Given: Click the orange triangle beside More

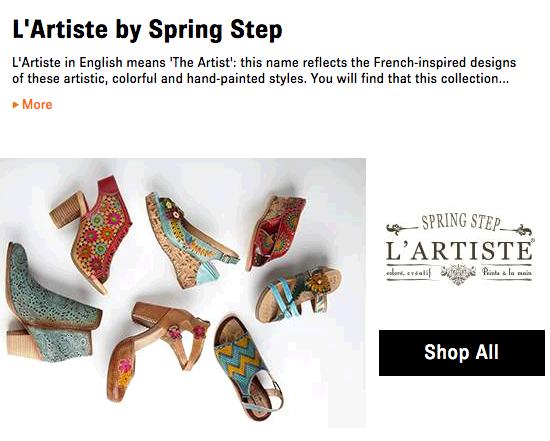Looking at the screenshot, I should (15, 105).
